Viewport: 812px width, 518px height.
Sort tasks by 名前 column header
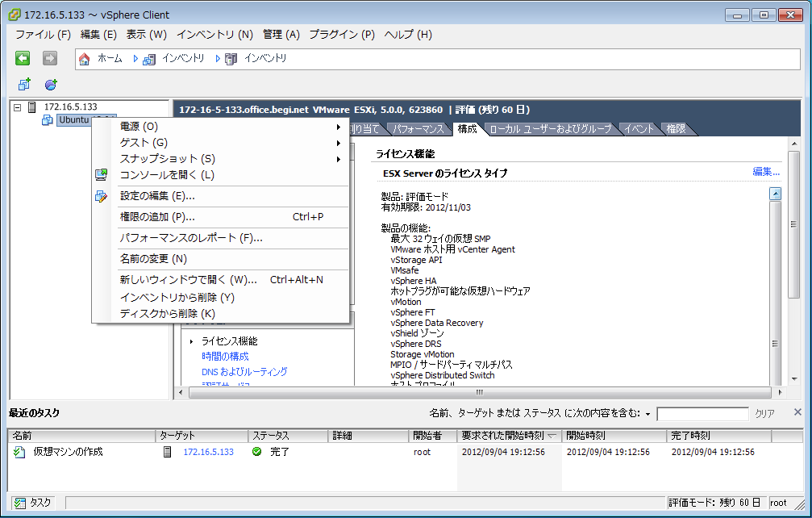click(81, 436)
